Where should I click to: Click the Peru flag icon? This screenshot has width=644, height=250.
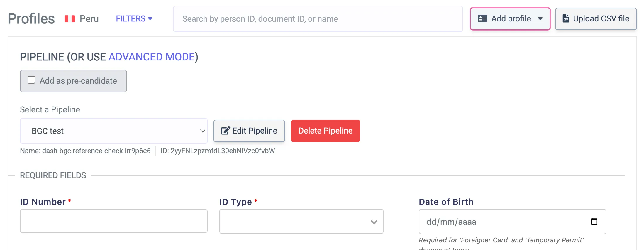click(70, 18)
